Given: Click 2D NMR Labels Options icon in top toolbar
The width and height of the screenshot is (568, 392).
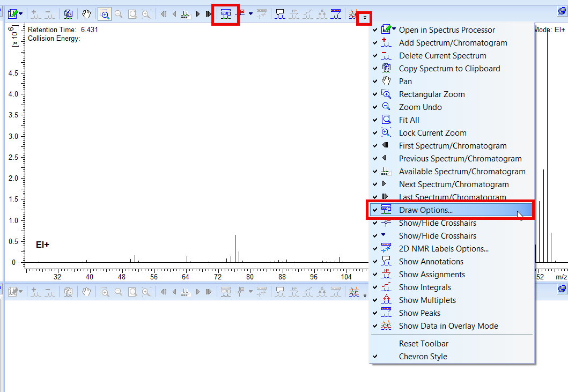Looking at the screenshot, I should [x=262, y=14].
